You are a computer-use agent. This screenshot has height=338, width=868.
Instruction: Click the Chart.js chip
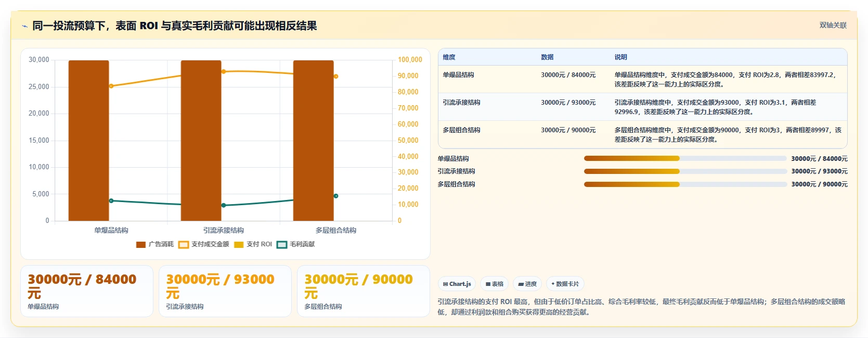[457, 284]
